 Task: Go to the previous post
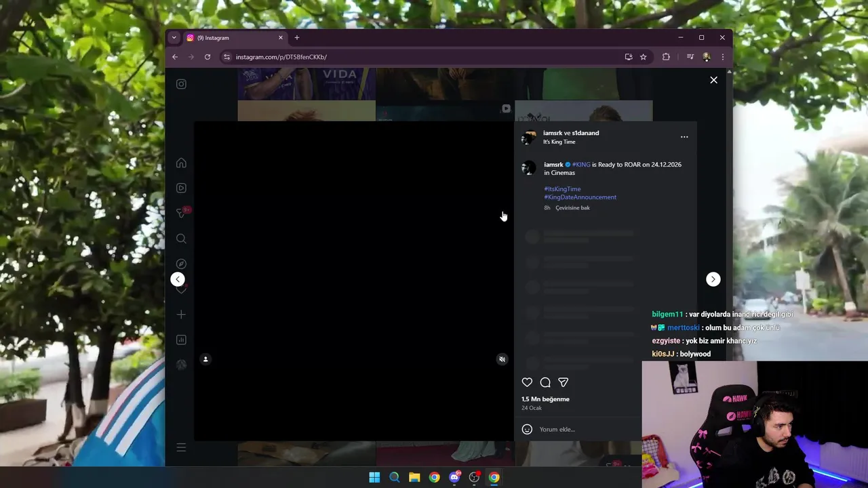(178, 279)
